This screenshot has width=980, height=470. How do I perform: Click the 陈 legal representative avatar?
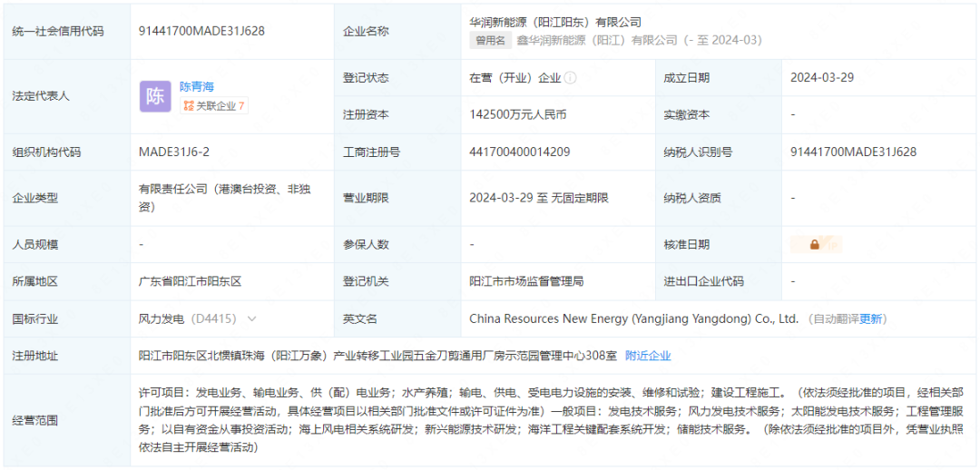coord(154,96)
